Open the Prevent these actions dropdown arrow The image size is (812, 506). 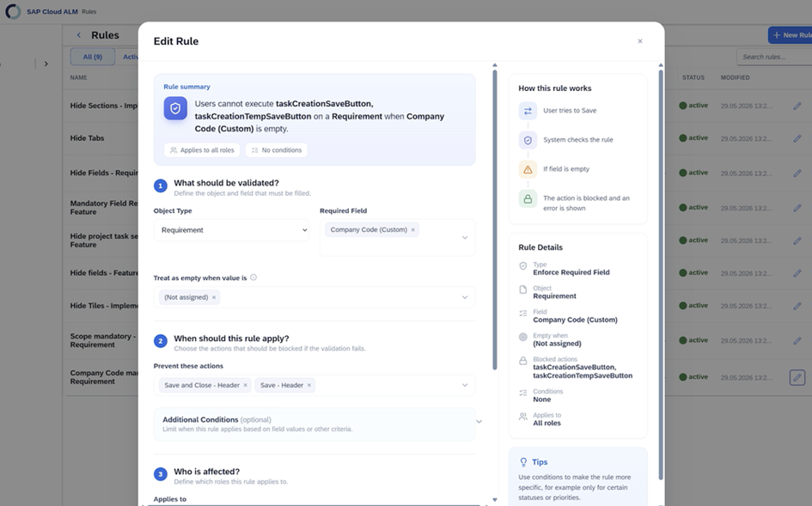coord(465,386)
